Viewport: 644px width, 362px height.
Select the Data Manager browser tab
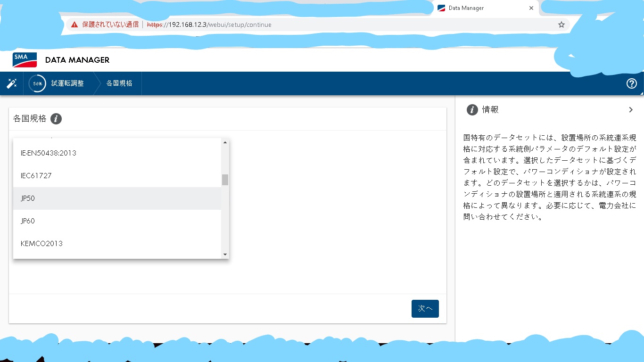coord(486,8)
